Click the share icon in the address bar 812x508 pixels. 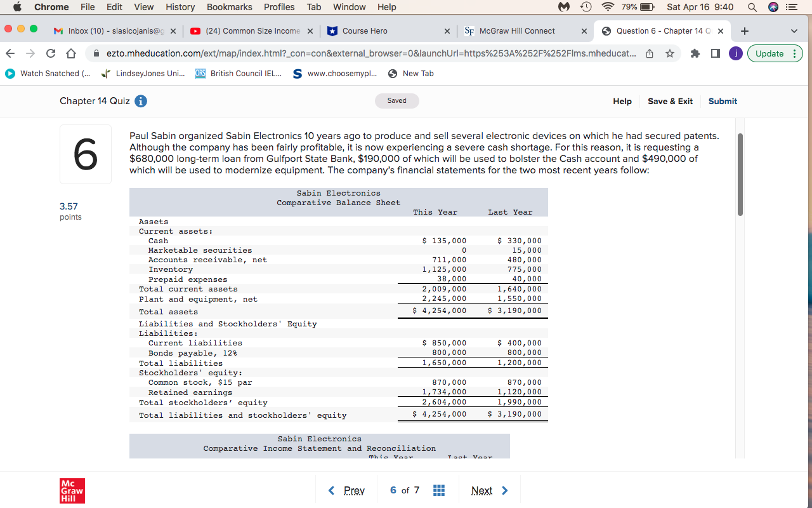(x=648, y=55)
